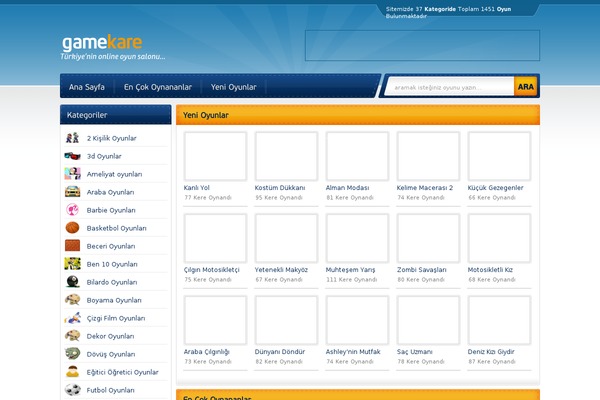Viewport: 600px width, 400px height.
Task: Select the Bilardo Oyunları category link
Action: tap(112, 282)
